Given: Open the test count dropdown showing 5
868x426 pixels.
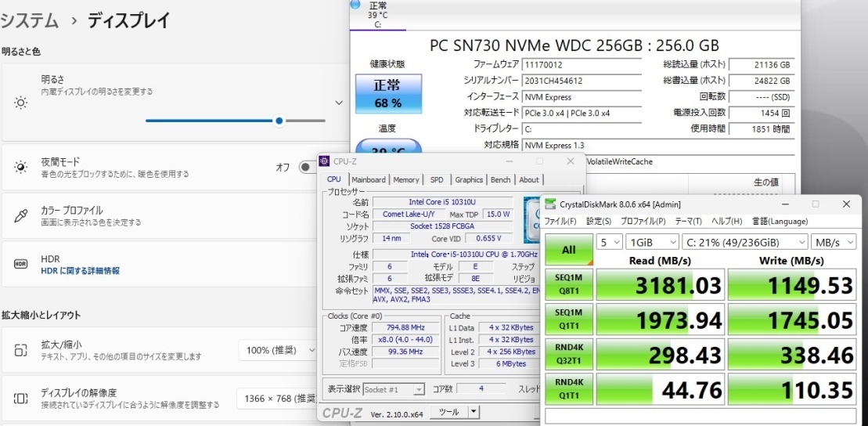Looking at the screenshot, I should point(609,242).
